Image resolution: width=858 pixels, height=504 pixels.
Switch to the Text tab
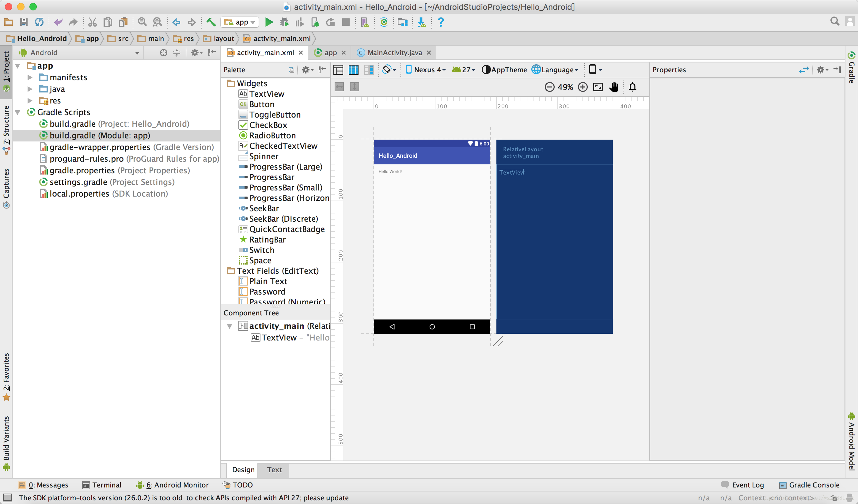click(274, 470)
